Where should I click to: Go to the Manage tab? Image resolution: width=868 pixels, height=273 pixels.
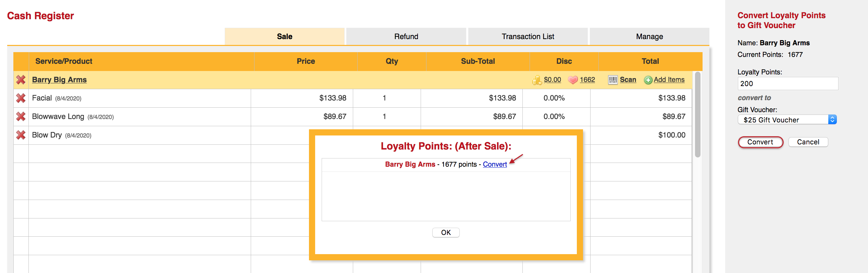pos(649,36)
